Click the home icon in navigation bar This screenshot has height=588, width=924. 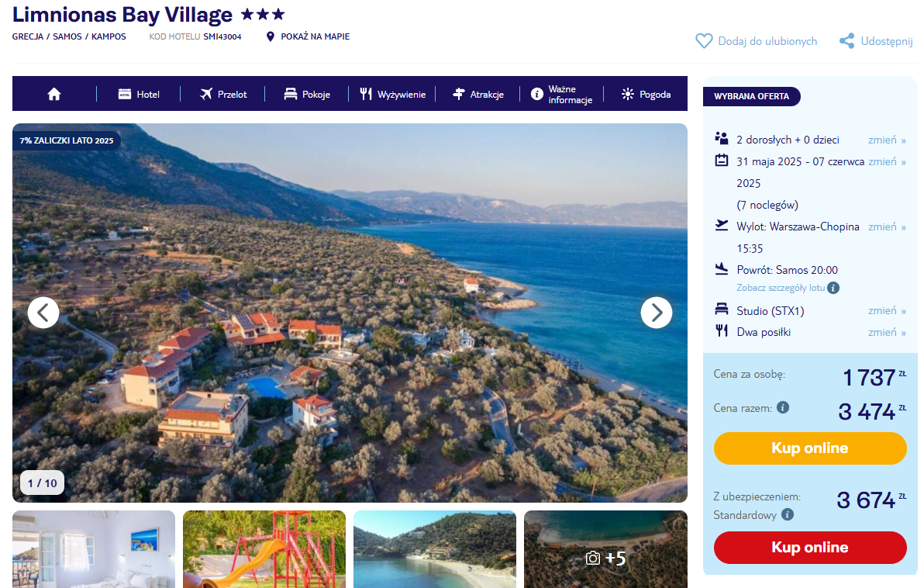point(53,94)
